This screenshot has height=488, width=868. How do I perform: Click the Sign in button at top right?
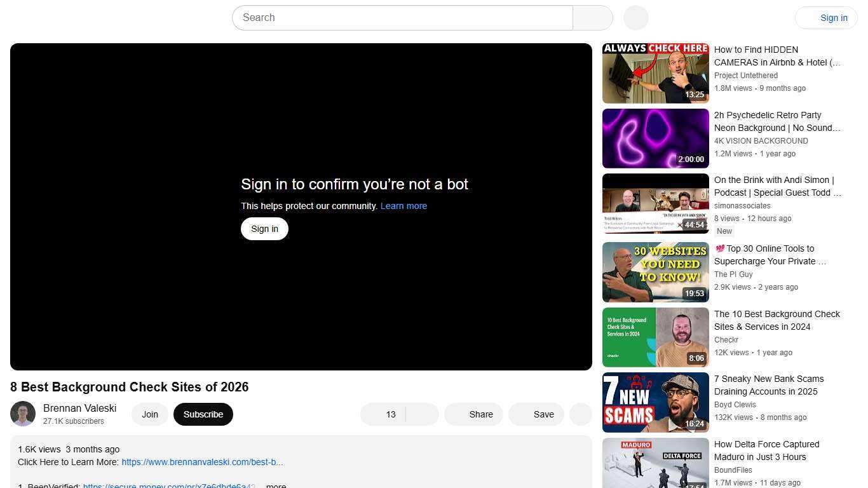point(834,17)
